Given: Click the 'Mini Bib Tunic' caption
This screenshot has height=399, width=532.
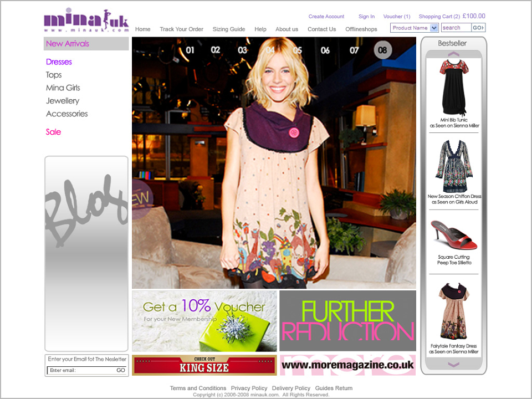Looking at the screenshot, I should [454, 120].
